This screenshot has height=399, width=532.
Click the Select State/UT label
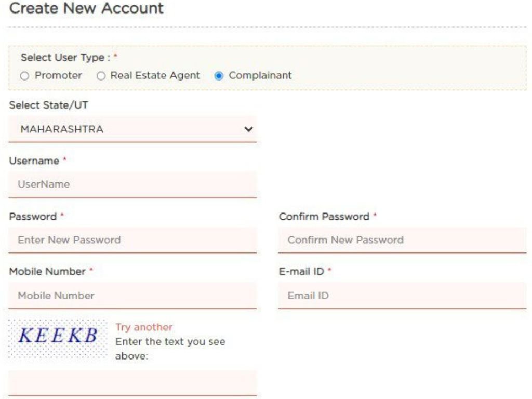pos(49,105)
